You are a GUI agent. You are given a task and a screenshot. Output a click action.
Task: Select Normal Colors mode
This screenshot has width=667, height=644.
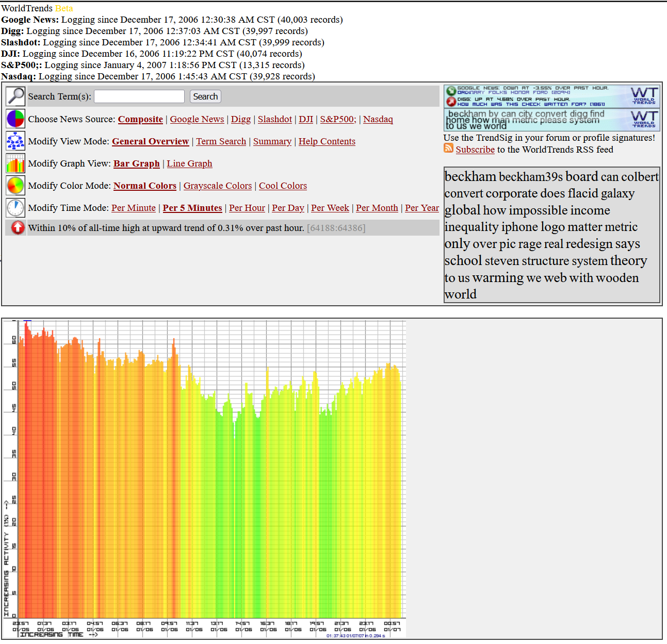(145, 186)
